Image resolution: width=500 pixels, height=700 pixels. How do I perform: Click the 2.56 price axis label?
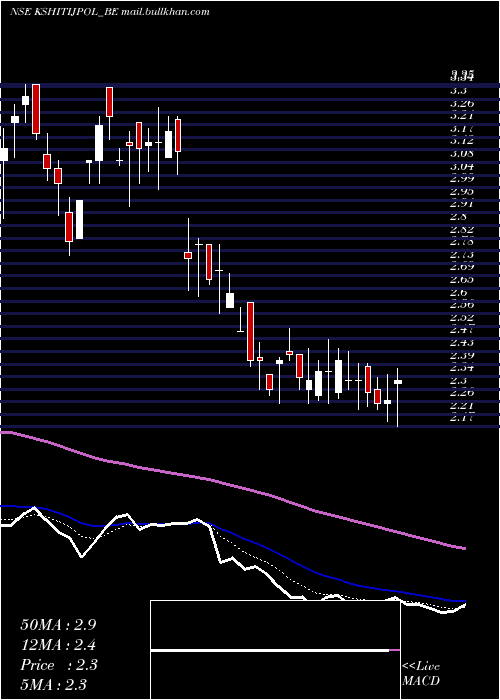[x=462, y=305]
